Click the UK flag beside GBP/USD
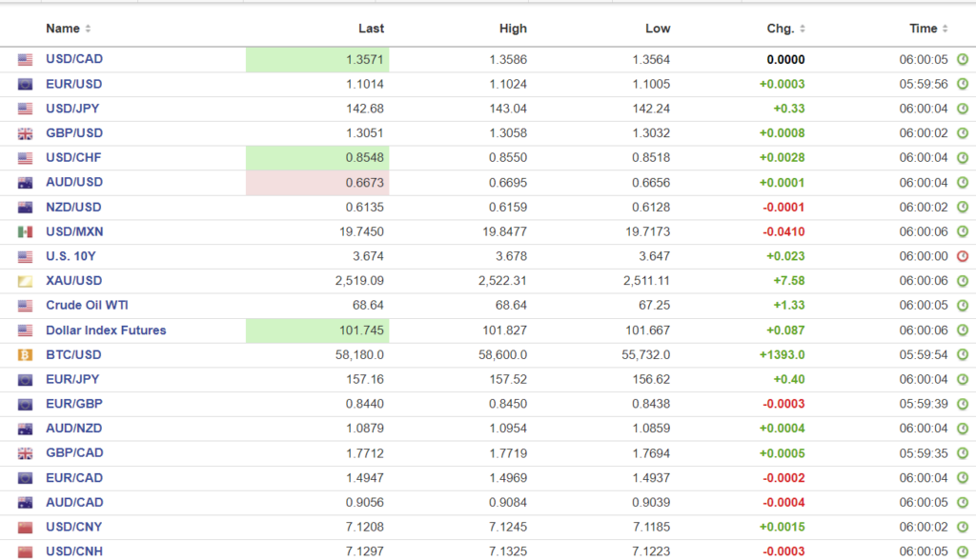This screenshot has width=976, height=560. tap(26, 133)
